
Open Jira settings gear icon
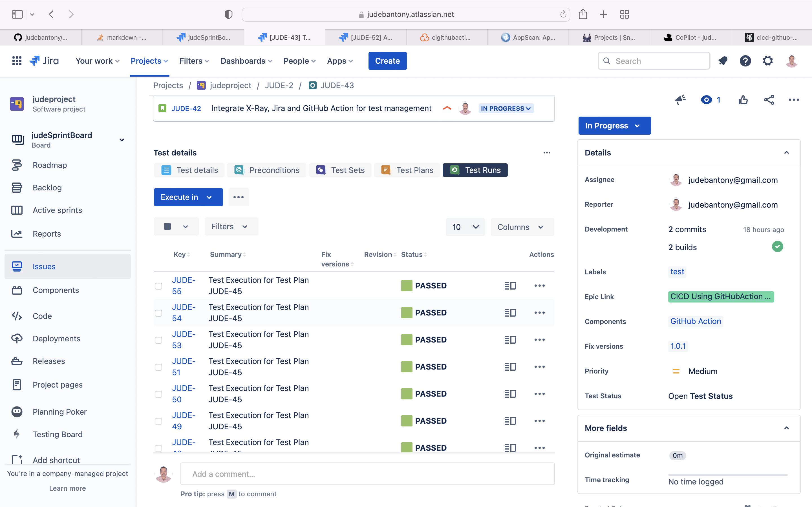coord(768,61)
